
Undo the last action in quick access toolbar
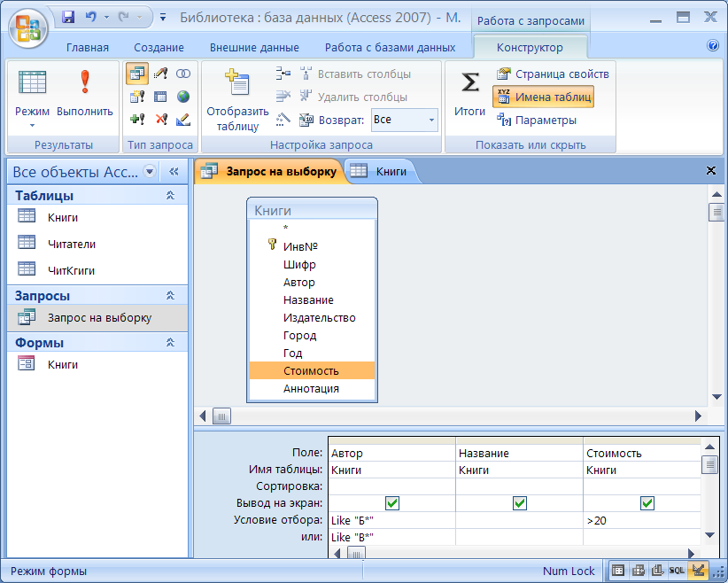coord(90,18)
